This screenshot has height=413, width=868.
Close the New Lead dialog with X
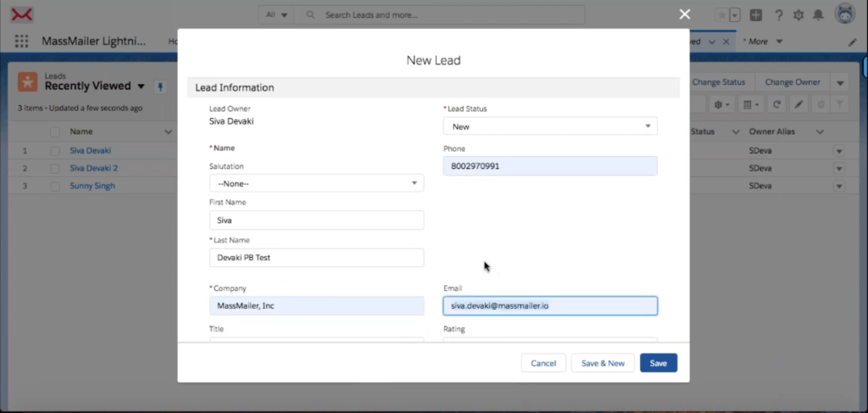685,14
